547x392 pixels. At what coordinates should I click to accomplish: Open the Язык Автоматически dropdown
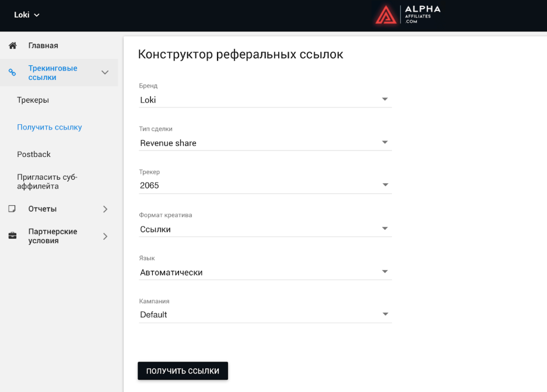(265, 272)
